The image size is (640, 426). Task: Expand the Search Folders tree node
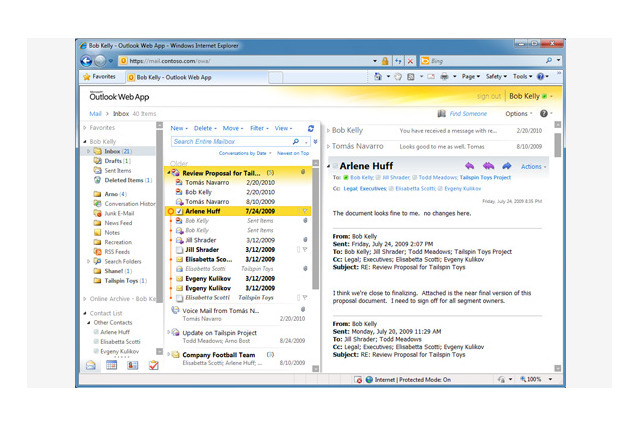pyautogui.click(x=89, y=261)
